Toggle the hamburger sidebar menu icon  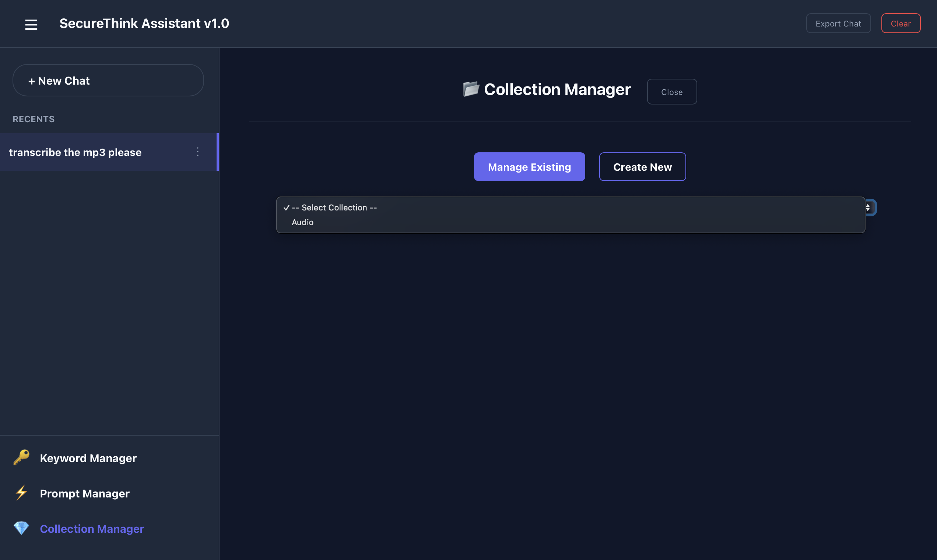[31, 25]
